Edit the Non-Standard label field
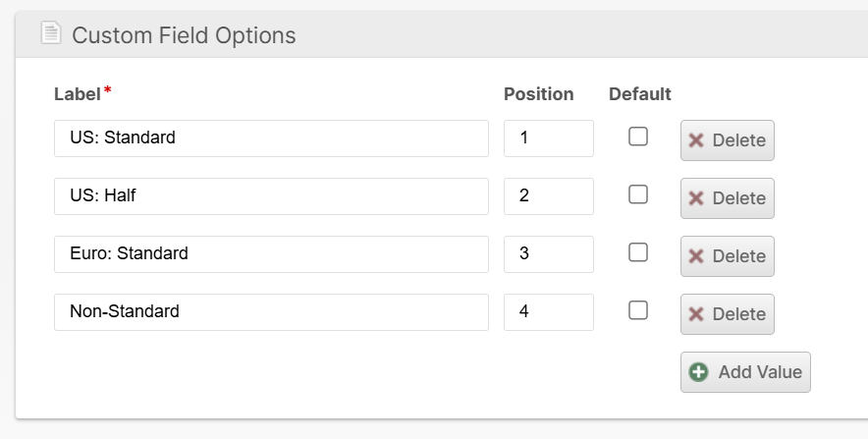The width and height of the screenshot is (868, 439). coord(271,312)
